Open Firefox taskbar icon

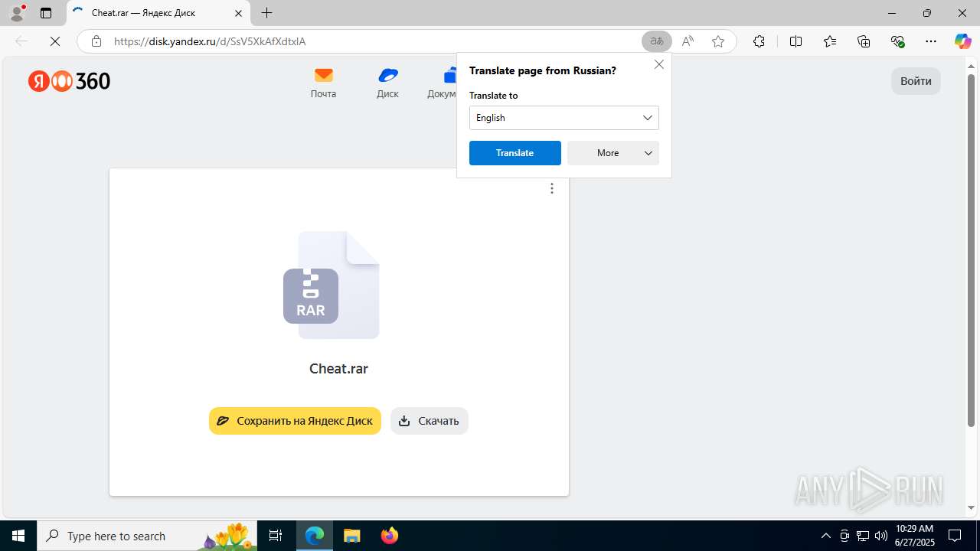click(389, 536)
